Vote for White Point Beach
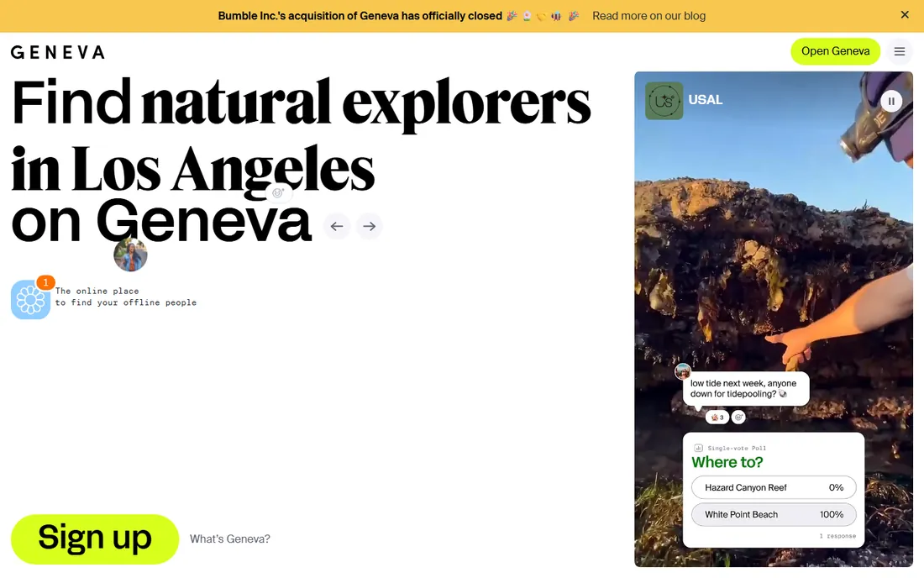924x578 pixels. point(774,514)
